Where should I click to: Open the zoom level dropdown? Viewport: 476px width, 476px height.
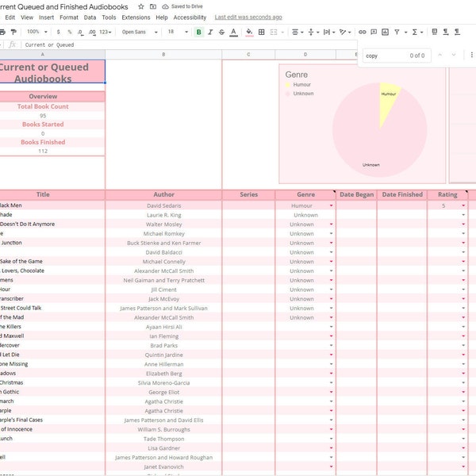pos(37,32)
